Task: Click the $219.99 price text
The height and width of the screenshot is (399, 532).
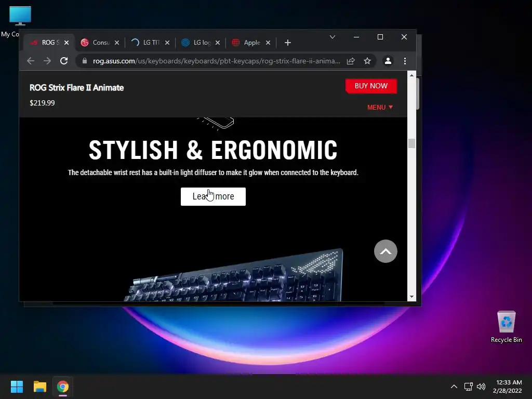Action: (x=42, y=103)
